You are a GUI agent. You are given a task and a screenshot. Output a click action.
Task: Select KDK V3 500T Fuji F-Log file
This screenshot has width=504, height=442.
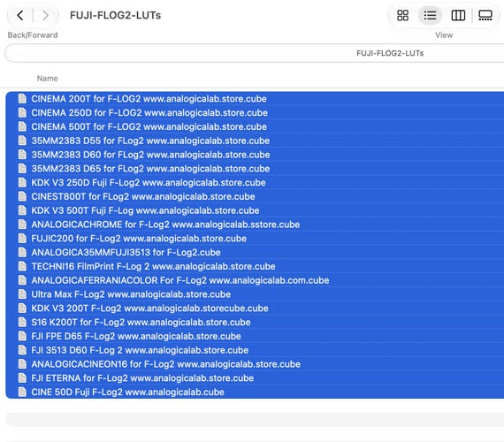pyautogui.click(x=255, y=210)
